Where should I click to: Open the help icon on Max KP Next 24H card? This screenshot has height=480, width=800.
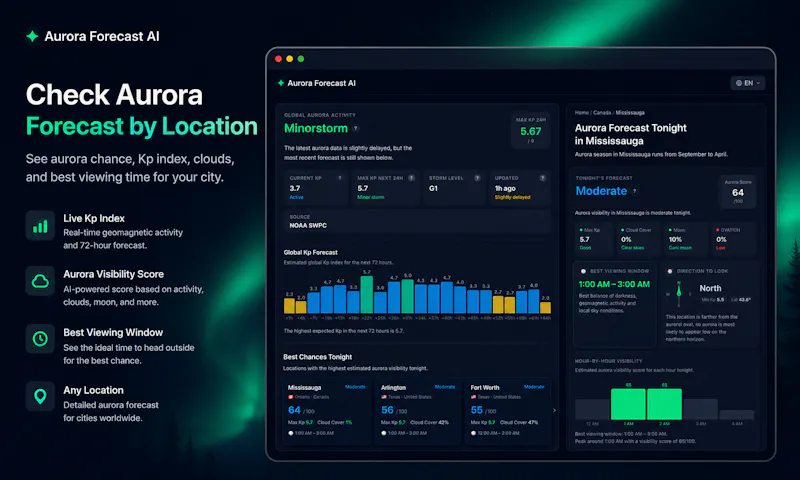coord(411,178)
